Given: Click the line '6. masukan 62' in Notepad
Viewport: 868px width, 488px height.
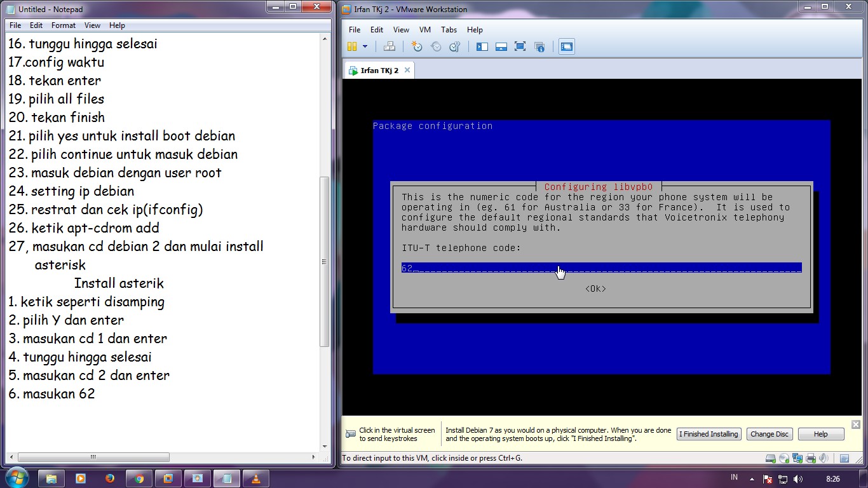Looking at the screenshot, I should pos(51,394).
